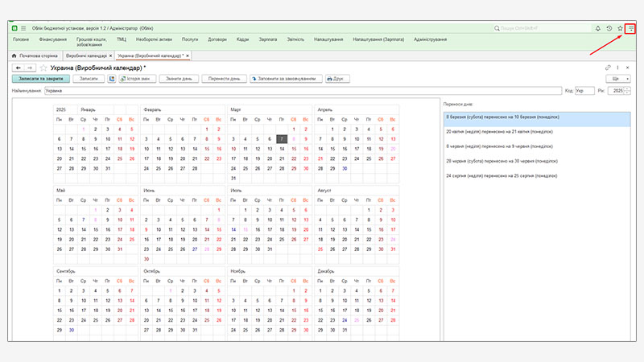The width and height of the screenshot is (644, 362).
Task: Open the history clock icon
Action: click(609, 28)
